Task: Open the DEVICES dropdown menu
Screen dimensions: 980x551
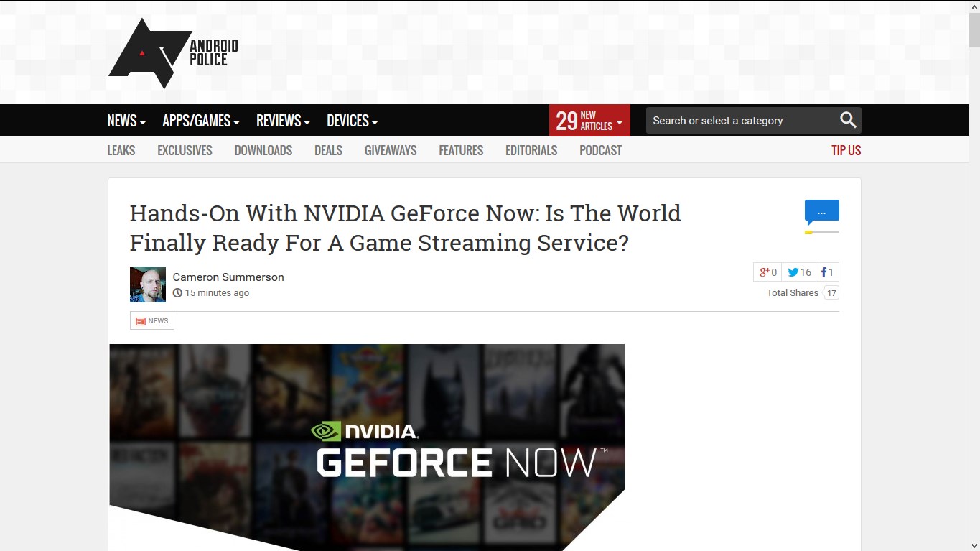Action: pos(352,121)
